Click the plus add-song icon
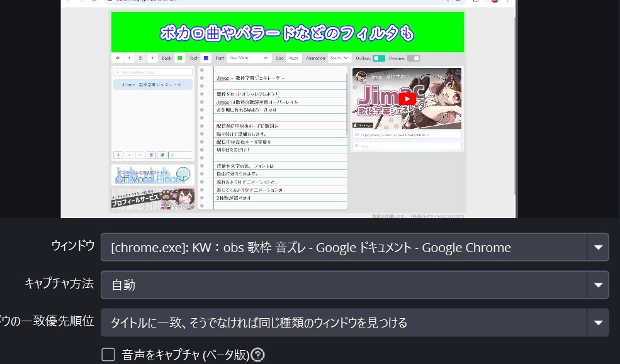This screenshot has height=364, width=620. 118,155
